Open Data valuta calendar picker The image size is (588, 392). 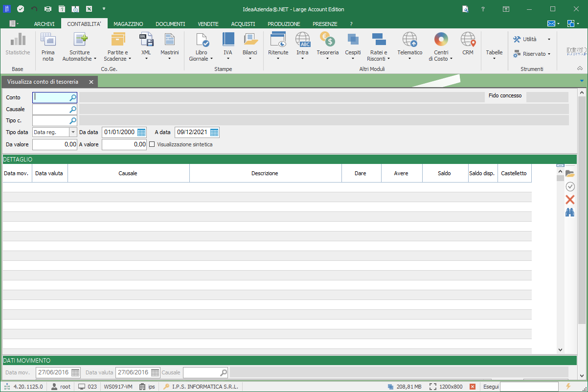coord(155,372)
